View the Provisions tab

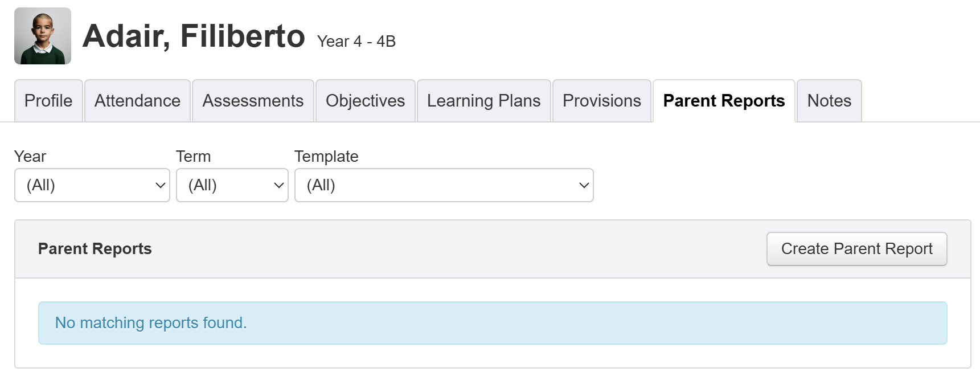click(x=601, y=101)
